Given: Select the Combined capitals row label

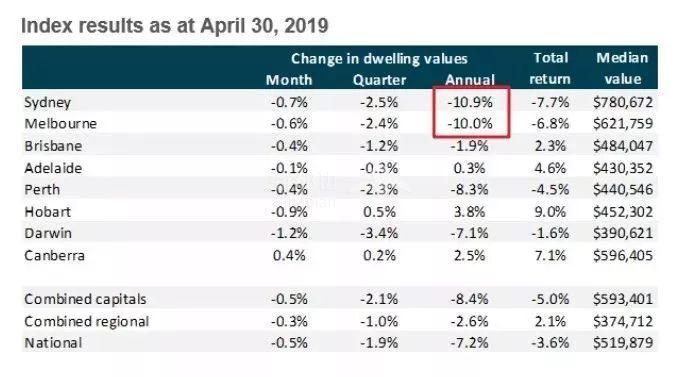Looking at the screenshot, I should pos(85,299).
